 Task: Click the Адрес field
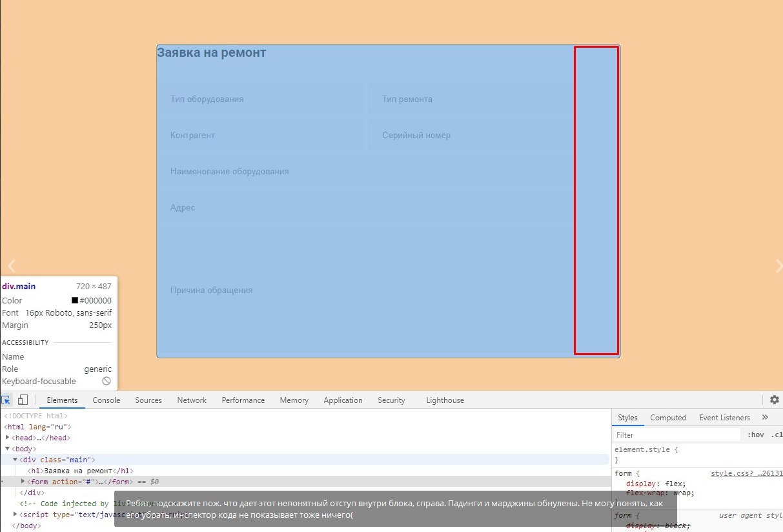pyautogui.click(x=366, y=208)
